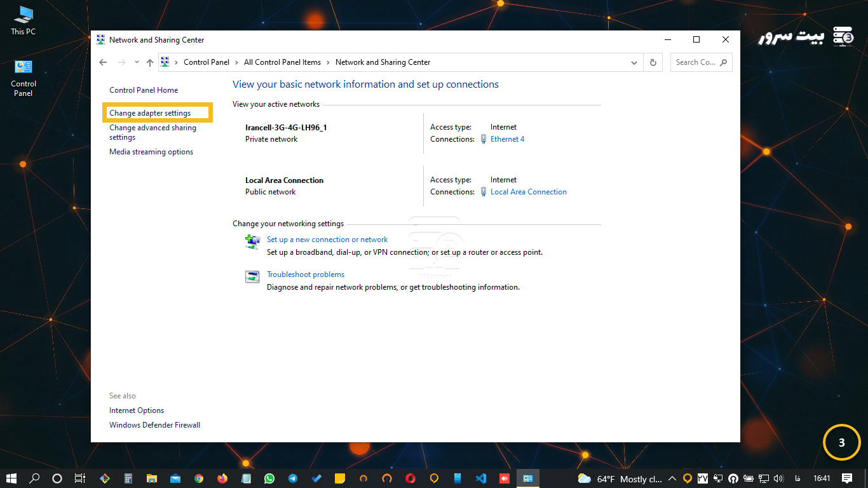Click Set up a new connection or network
This screenshot has height=488, width=868.
click(327, 240)
